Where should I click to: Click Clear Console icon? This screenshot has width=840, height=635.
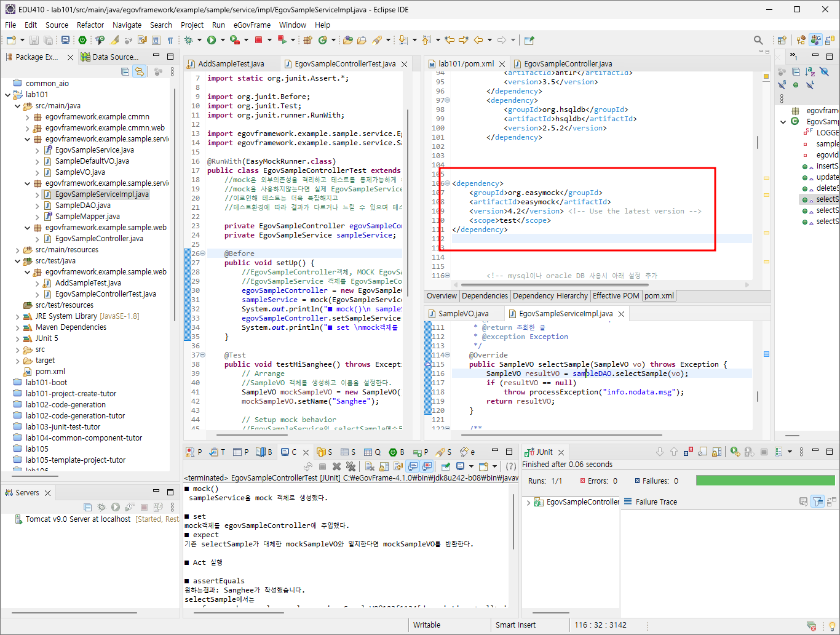[370, 466]
